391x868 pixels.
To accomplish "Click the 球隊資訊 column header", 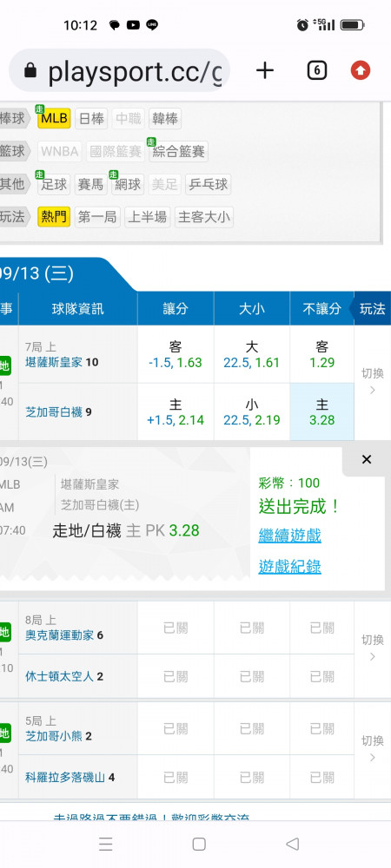I will [78, 309].
